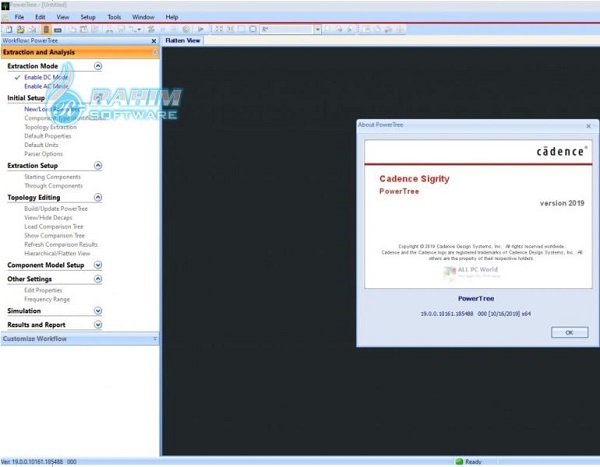
Task: Click the orange highlighted toolbar icon
Action: (46, 29)
